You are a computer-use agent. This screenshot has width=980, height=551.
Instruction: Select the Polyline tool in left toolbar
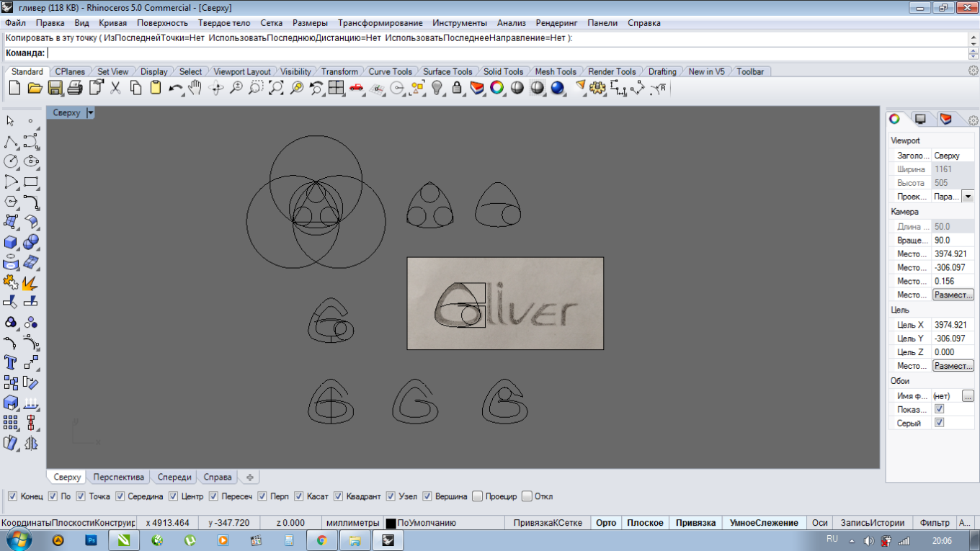pos(11,142)
